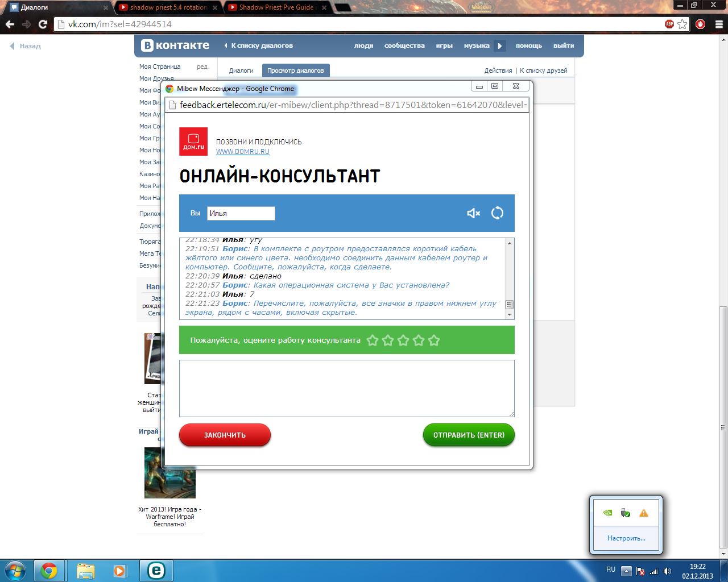728x582 pixels.
Task: Click the volume icon in system tray
Action: [667, 571]
